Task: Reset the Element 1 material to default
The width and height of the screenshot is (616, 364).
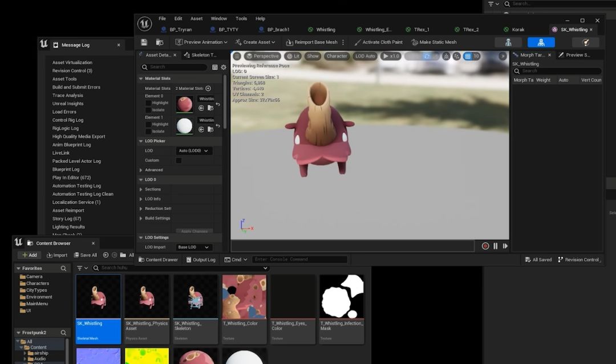Action: coord(218,125)
